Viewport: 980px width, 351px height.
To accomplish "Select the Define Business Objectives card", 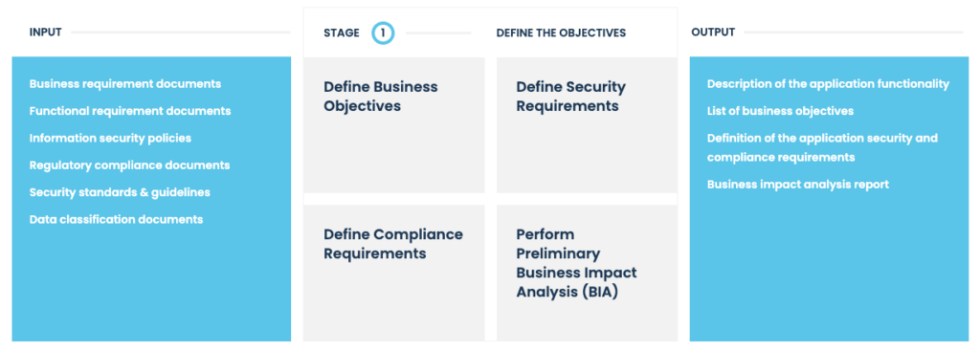I will click(x=393, y=125).
